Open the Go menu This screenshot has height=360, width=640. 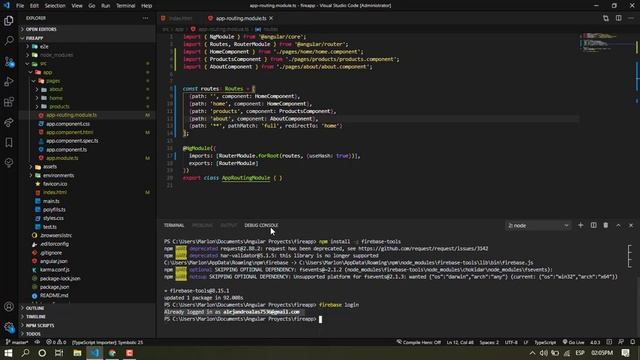click(x=92, y=6)
